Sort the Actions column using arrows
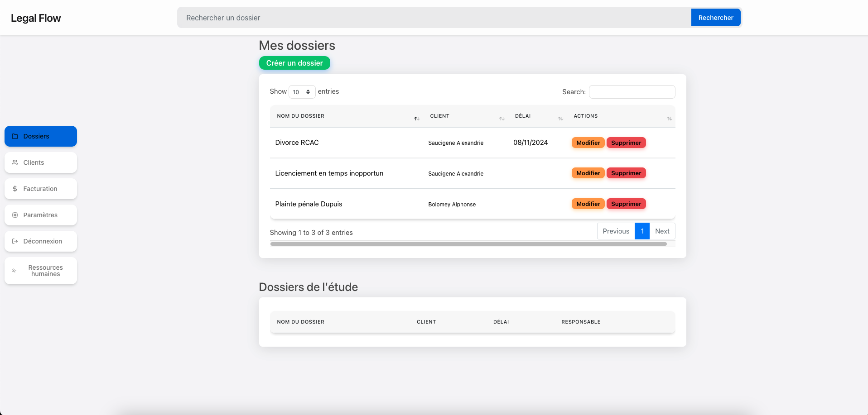 [669, 119]
